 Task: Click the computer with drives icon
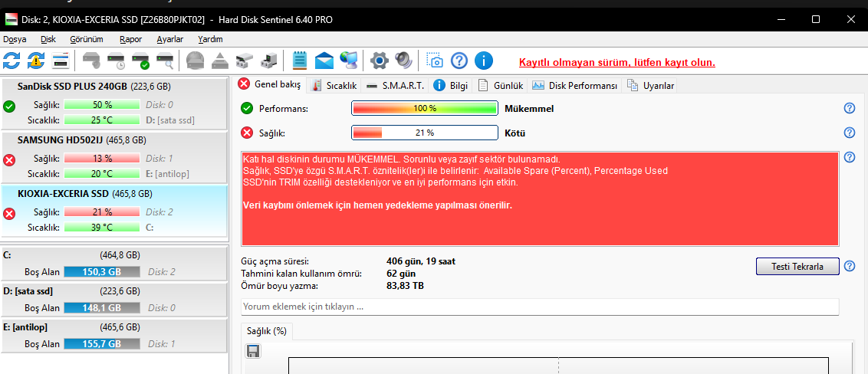point(269,61)
